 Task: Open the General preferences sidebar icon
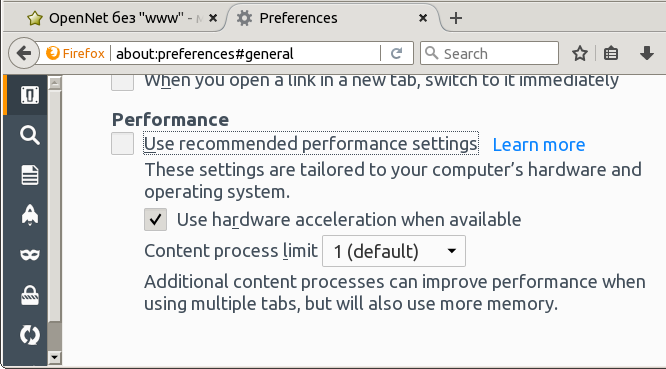pos(29,95)
